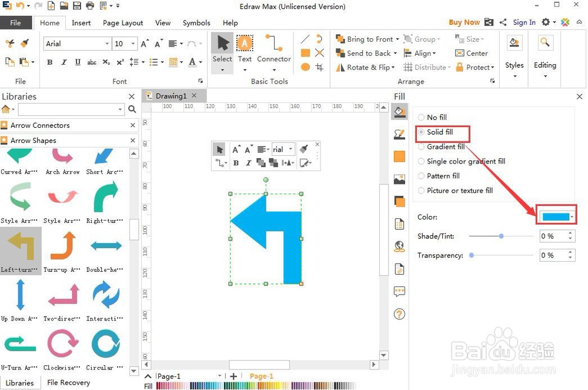Image resolution: width=588 pixels, height=390 pixels.
Task: Open the comment bubble icon in side panel
Action: pyautogui.click(x=399, y=291)
